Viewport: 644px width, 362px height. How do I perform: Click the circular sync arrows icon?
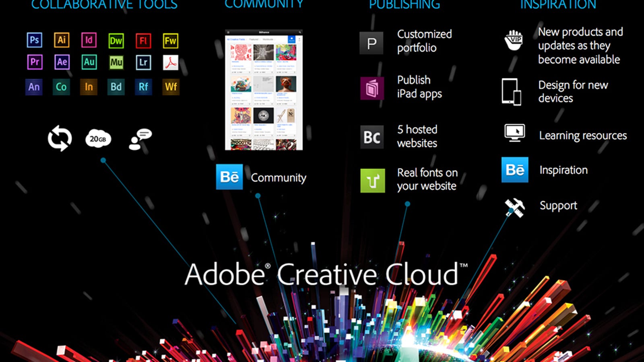click(x=60, y=138)
